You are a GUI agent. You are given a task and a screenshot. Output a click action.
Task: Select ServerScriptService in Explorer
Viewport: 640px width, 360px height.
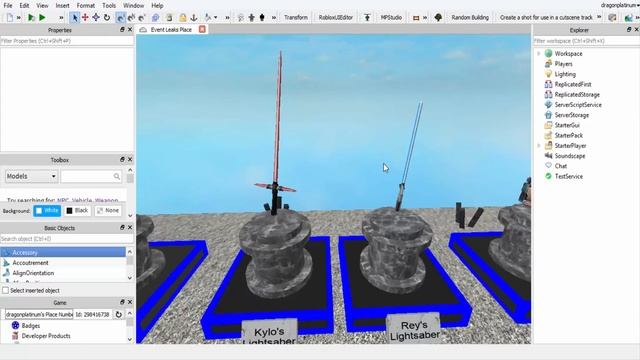(x=578, y=105)
